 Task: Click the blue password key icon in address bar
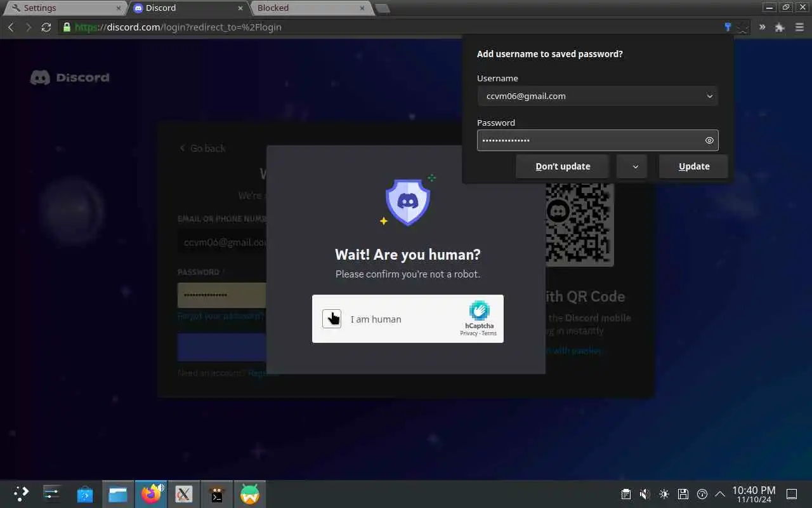728,27
